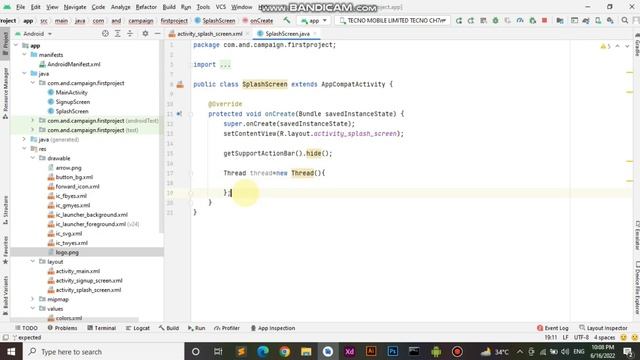Screen dimensions: 640x360
Task: Collapse the layout folder
Action: 33,261
